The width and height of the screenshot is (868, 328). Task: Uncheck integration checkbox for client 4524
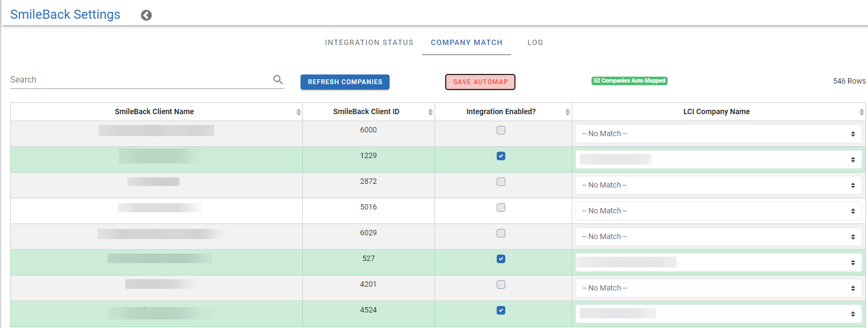(501, 310)
